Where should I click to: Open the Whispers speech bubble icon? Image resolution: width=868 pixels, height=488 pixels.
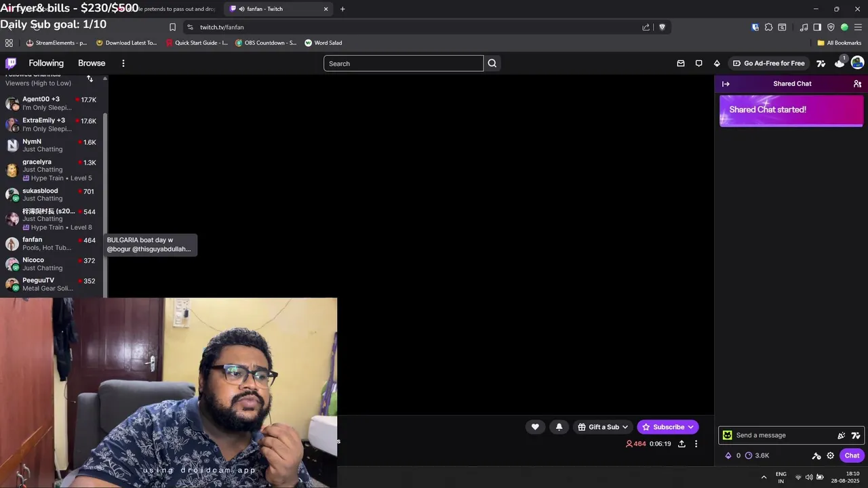point(698,63)
